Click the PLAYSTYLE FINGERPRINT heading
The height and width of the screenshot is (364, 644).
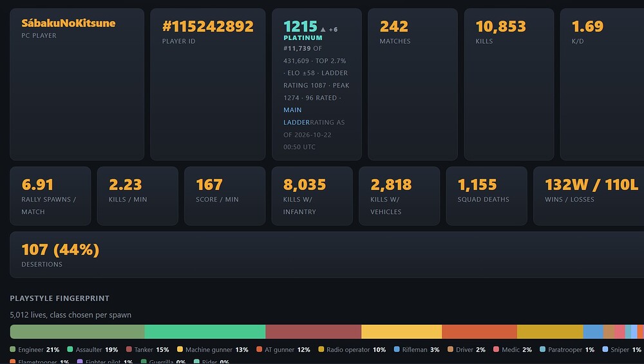click(x=59, y=298)
